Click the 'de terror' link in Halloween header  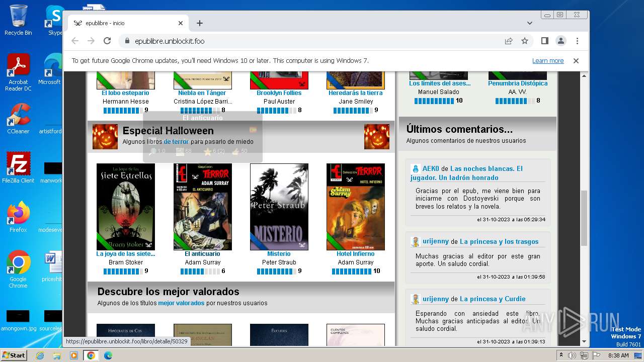point(176,142)
